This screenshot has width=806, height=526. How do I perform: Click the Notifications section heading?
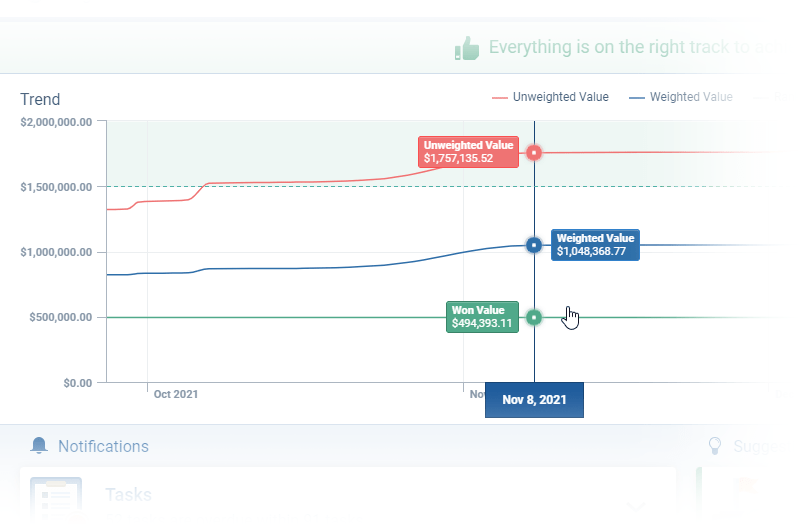click(103, 446)
